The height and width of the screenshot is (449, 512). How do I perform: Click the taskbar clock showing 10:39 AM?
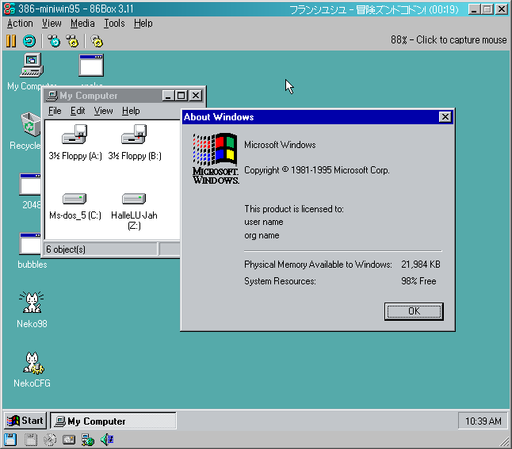coord(483,421)
